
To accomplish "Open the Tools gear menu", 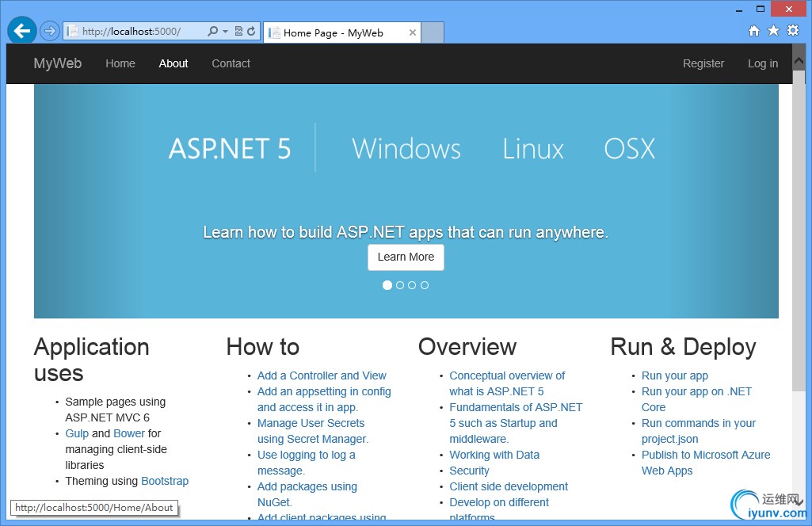I will click(793, 31).
